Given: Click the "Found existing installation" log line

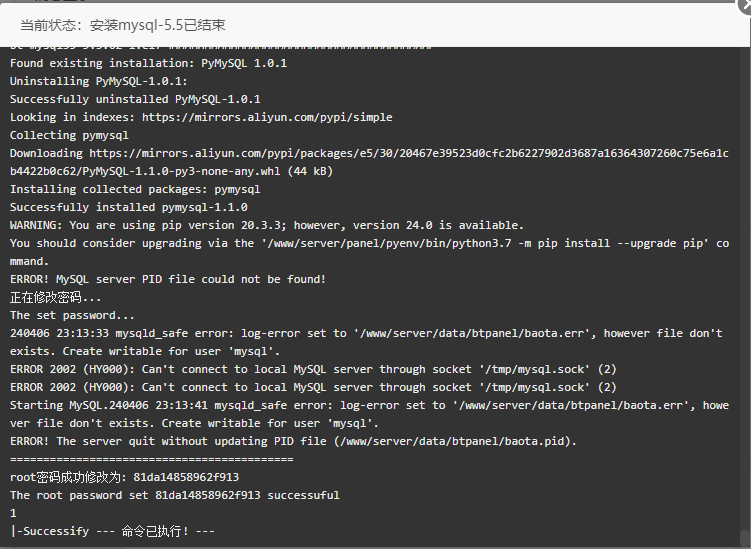Looking at the screenshot, I should (x=148, y=63).
